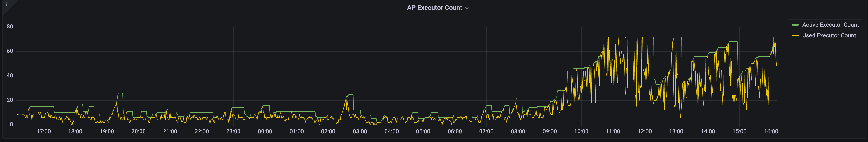Toggle the Active Executor Count legend series
Image resolution: width=868 pixels, height=142 pixels.
click(830, 25)
